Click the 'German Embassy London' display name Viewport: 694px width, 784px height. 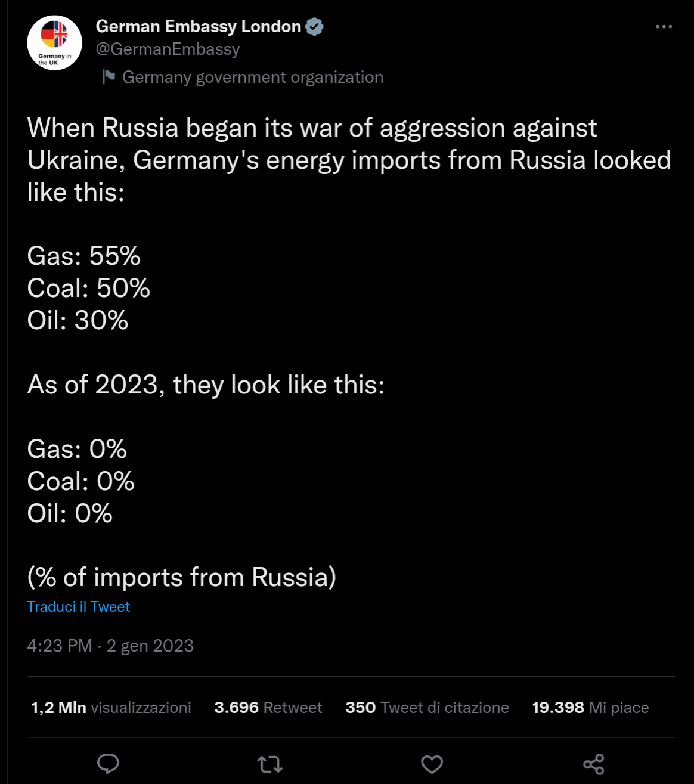click(x=197, y=26)
